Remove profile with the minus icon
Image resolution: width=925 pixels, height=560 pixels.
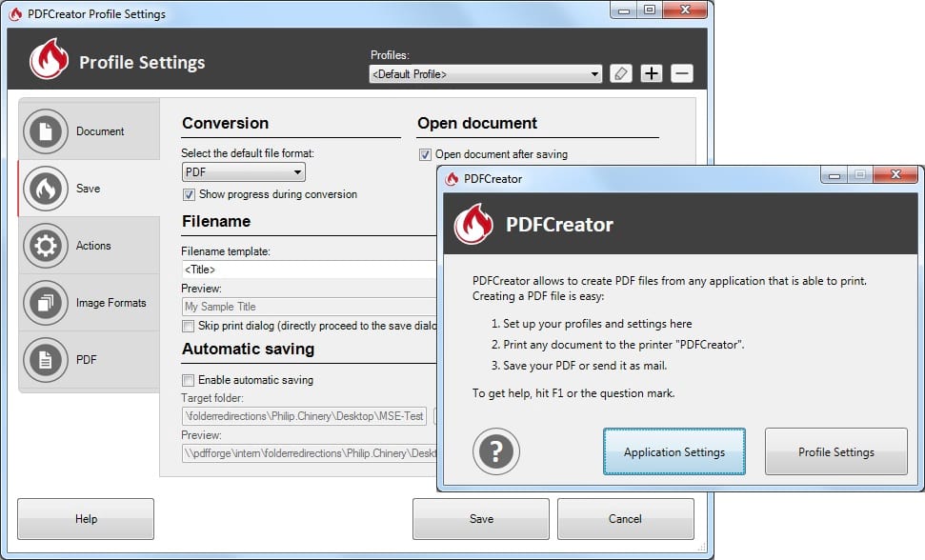(682, 73)
